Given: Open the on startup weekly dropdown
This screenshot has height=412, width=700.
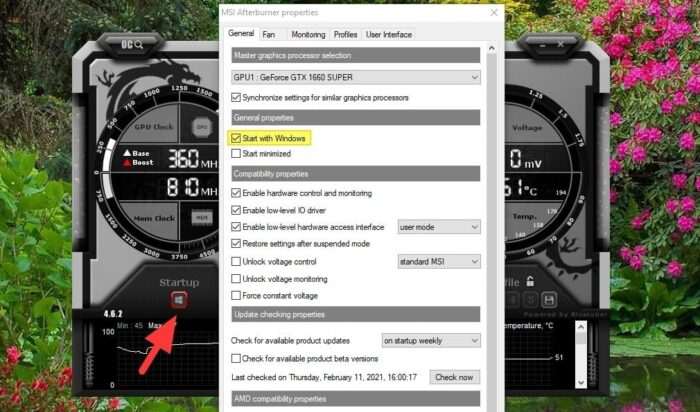Looking at the screenshot, I should 431,341.
